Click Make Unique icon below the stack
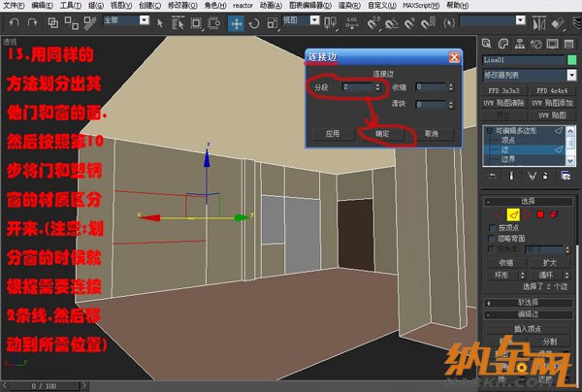This screenshot has width=582, height=392. [532, 176]
